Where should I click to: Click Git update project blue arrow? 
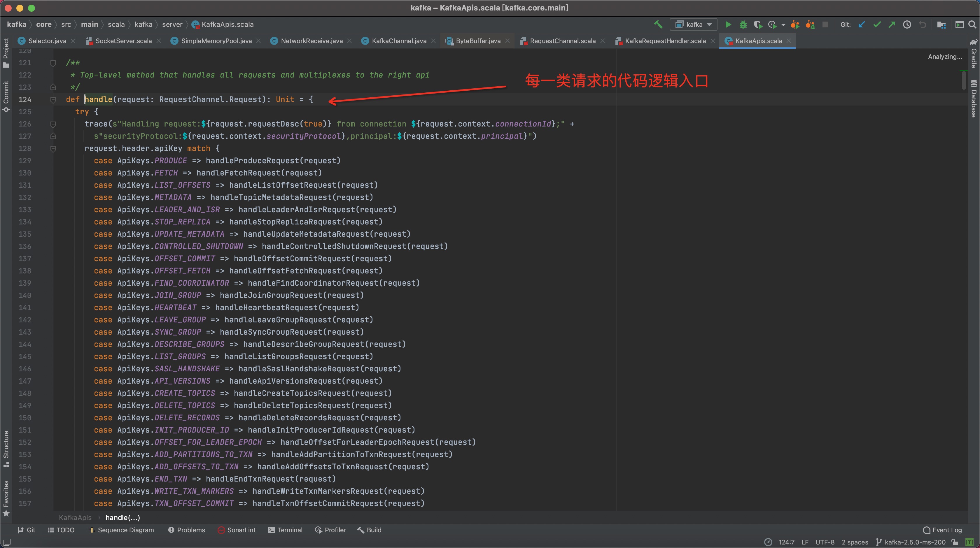point(862,25)
